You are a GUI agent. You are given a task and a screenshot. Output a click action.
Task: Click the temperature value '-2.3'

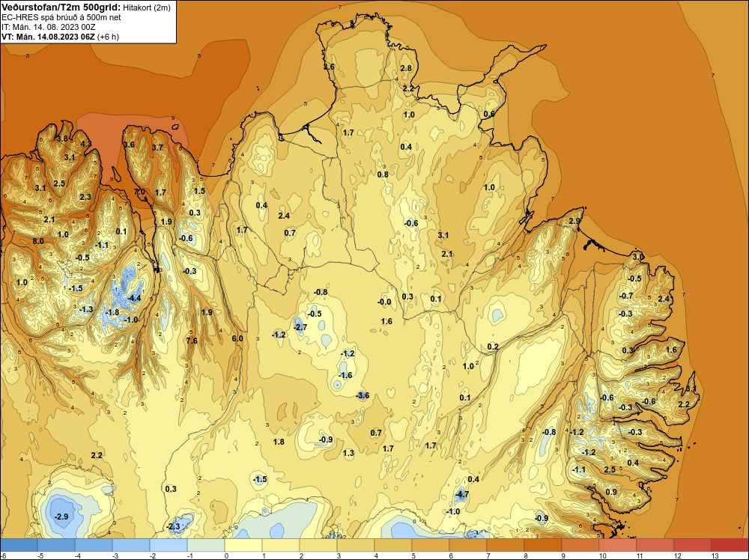pos(173,526)
